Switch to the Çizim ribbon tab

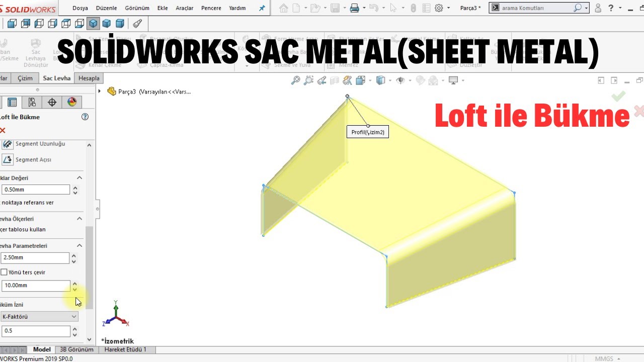(25, 78)
